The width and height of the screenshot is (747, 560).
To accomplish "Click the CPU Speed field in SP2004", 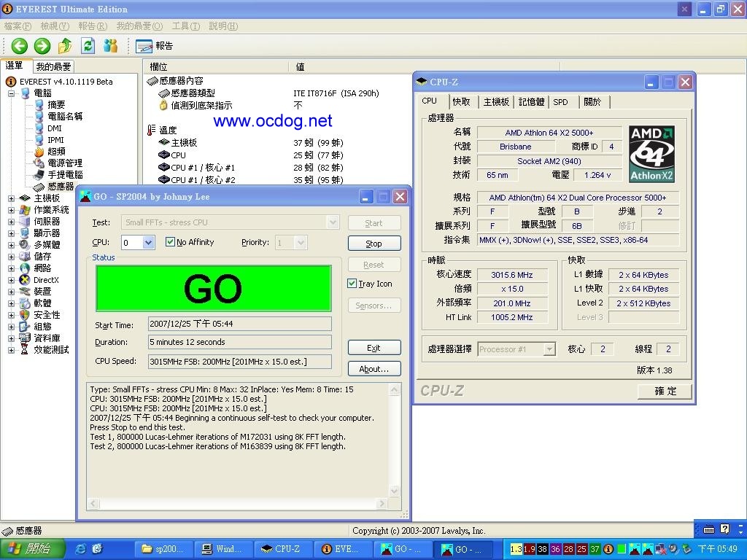I will 239,362.
